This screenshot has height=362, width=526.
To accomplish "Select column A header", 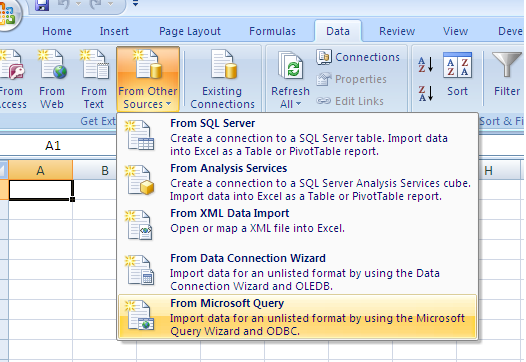I will pos(40,170).
